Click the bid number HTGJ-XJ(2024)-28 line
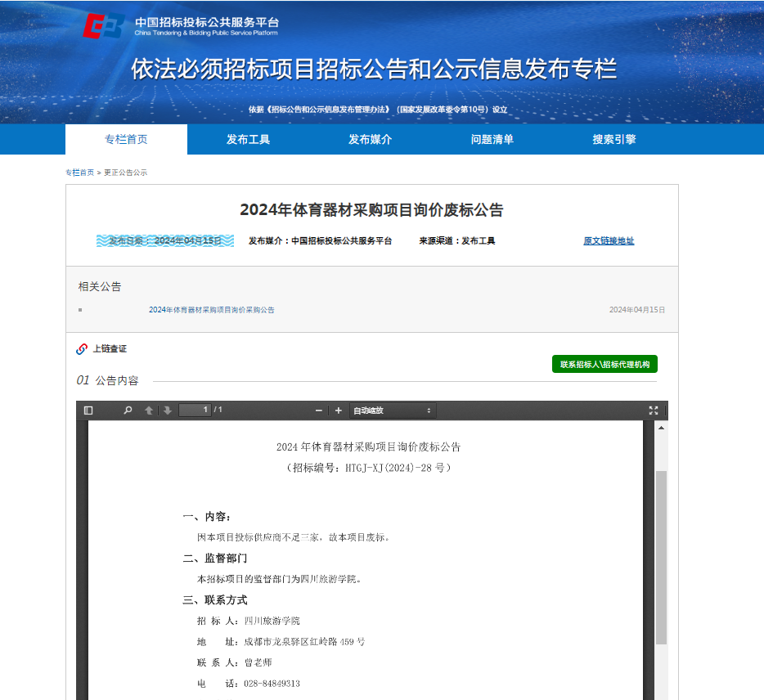 click(x=369, y=468)
